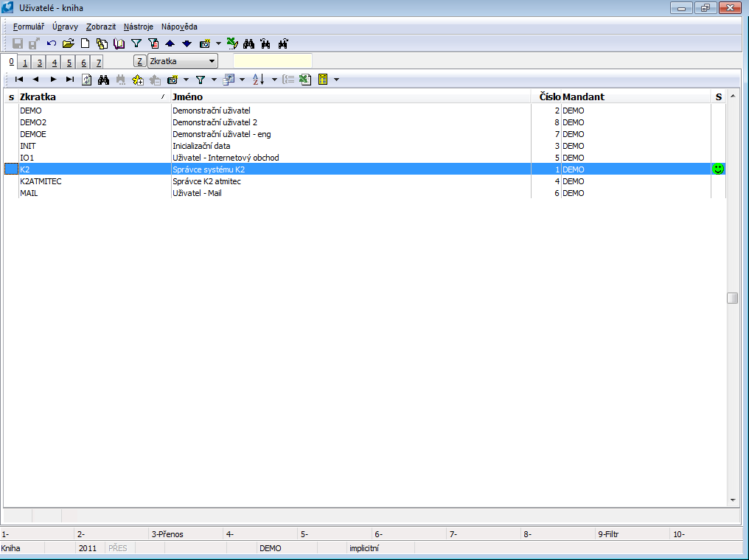749x560 pixels.
Task: Click the first binoculars search icon in main toolbar
Action: pos(248,44)
